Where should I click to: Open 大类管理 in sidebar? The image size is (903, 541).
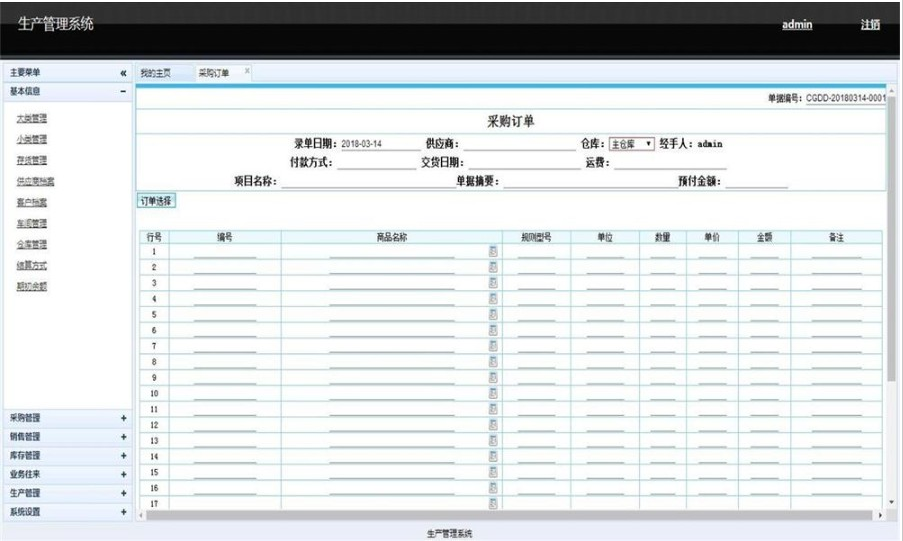click(x=32, y=118)
